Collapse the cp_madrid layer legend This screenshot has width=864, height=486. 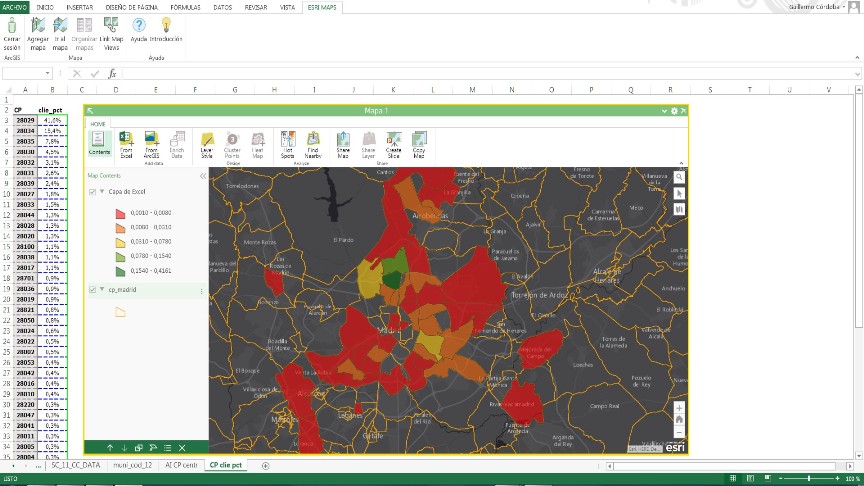click(x=102, y=289)
